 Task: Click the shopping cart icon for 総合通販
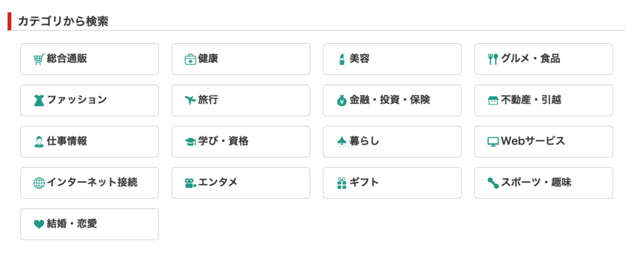point(38,59)
